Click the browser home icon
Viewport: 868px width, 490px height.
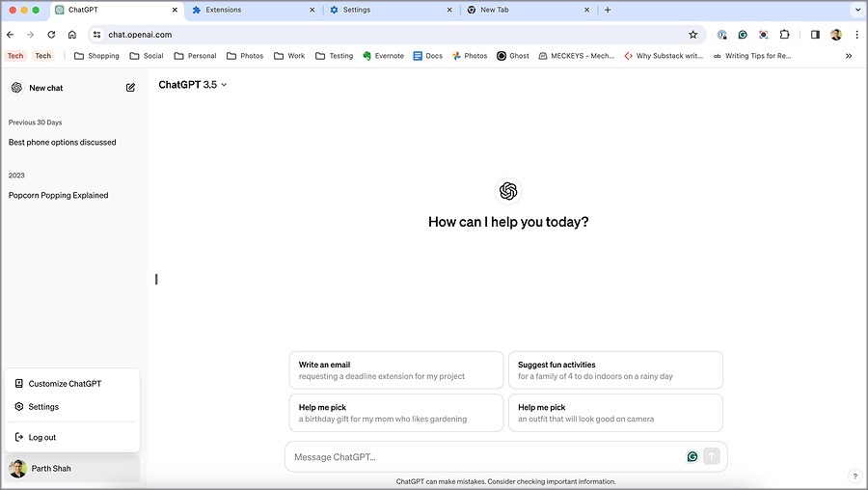click(72, 35)
